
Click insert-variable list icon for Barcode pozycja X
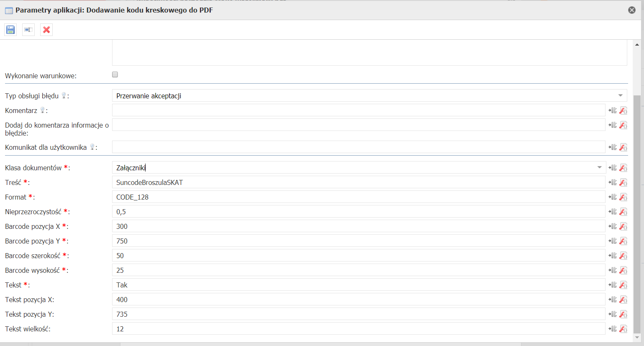click(613, 226)
